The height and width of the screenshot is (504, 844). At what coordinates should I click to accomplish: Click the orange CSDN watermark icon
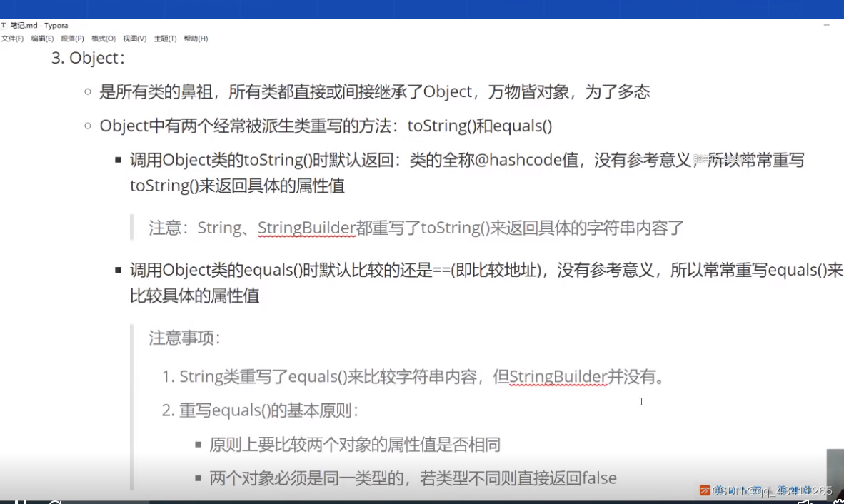pos(705,490)
